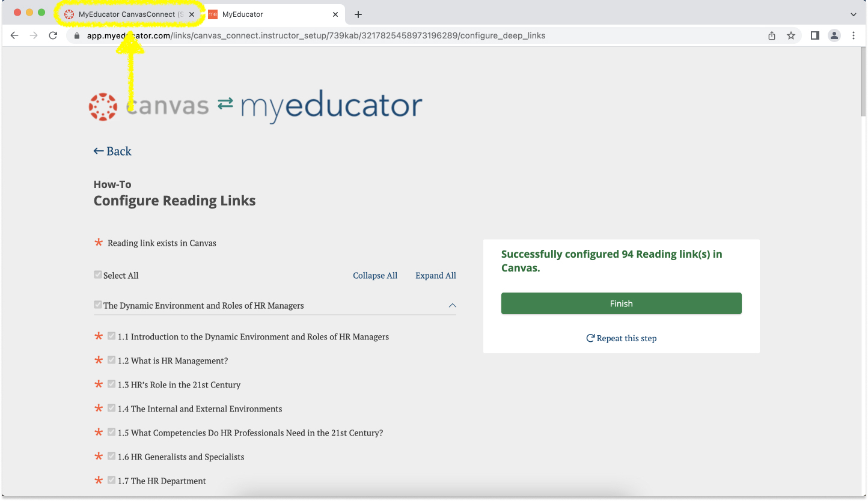Toggle checkbox for 1.1 Introduction reading
868x501 pixels.
coord(112,336)
